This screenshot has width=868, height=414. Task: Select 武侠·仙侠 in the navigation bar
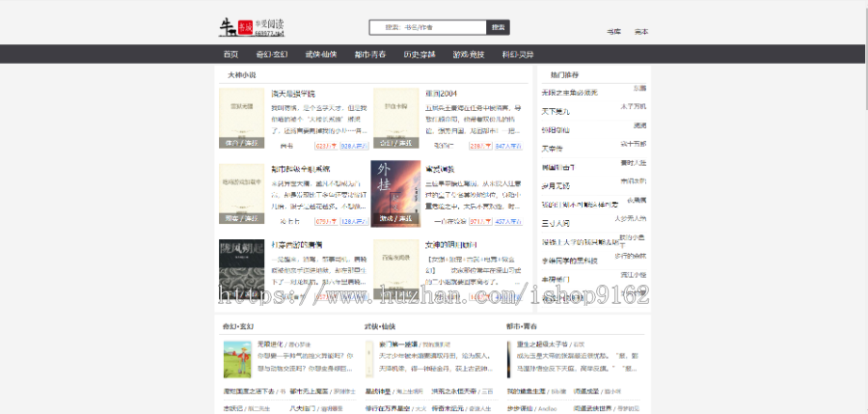[x=321, y=54]
